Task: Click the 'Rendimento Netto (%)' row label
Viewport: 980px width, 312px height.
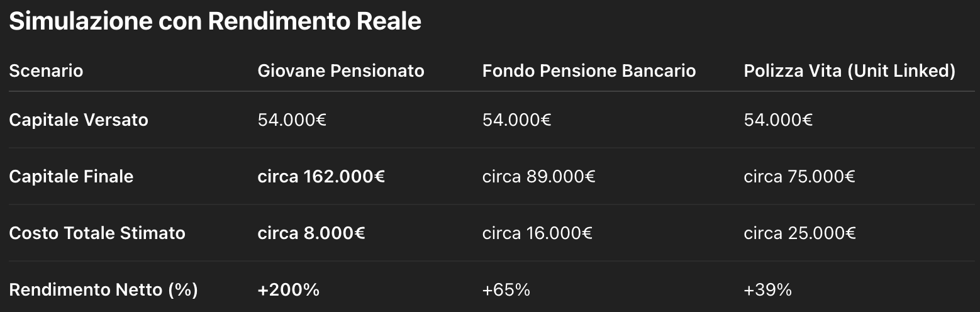Action: [103, 290]
